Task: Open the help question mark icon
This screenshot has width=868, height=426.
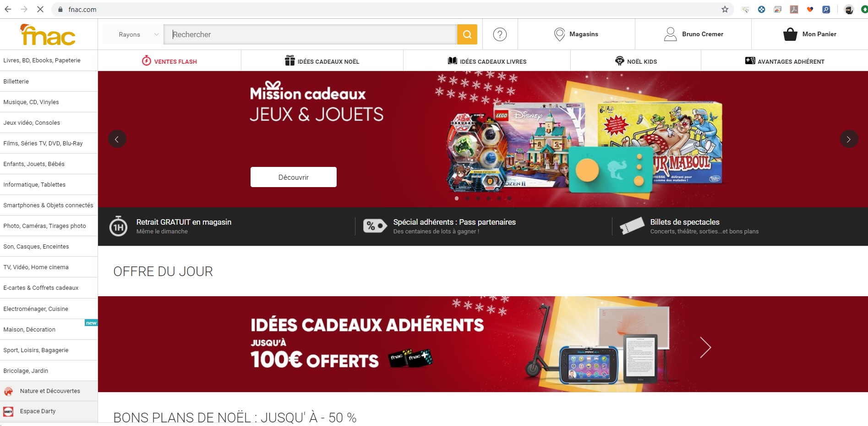Action: point(500,34)
